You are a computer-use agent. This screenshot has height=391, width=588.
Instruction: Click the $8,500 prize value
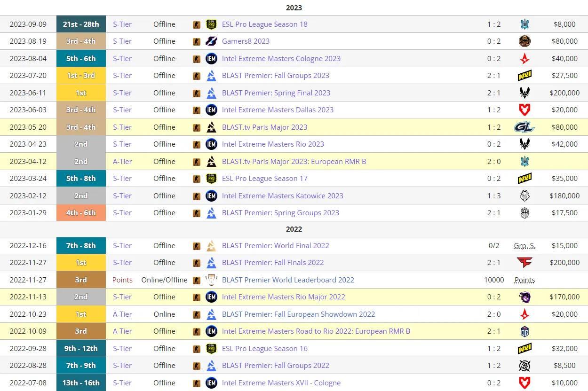tap(564, 366)
